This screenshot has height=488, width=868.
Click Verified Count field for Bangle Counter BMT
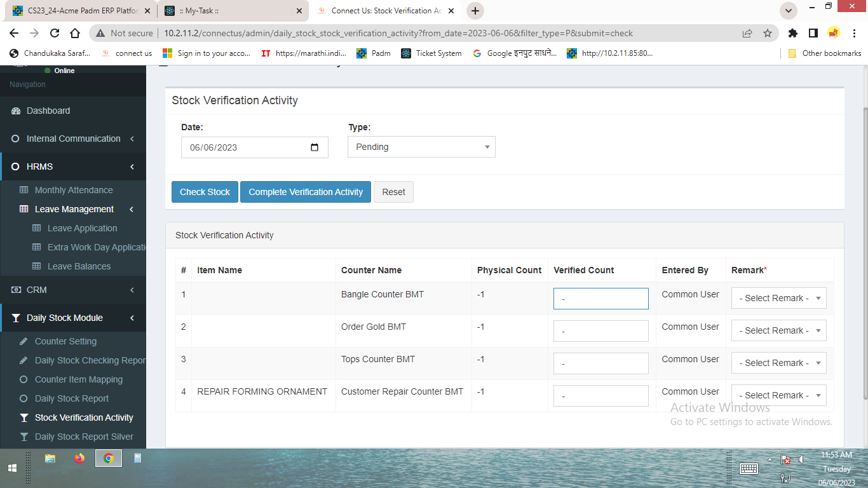point(601,299)
